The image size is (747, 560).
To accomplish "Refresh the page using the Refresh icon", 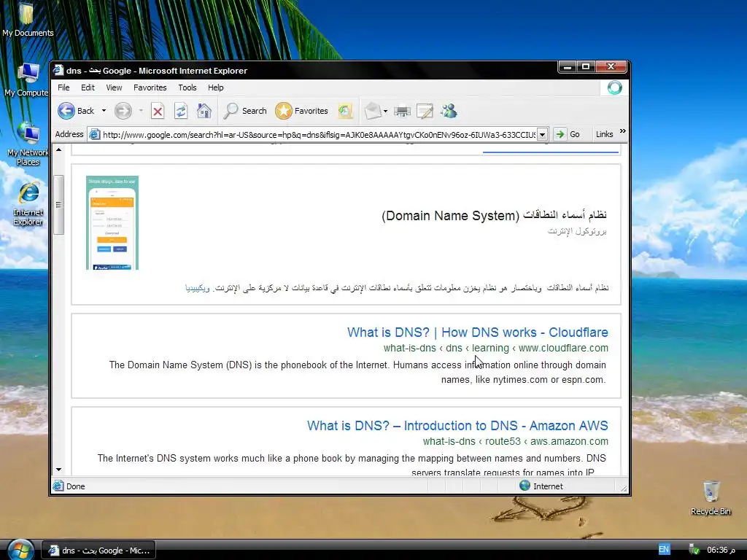I will [x=181, y=112].
